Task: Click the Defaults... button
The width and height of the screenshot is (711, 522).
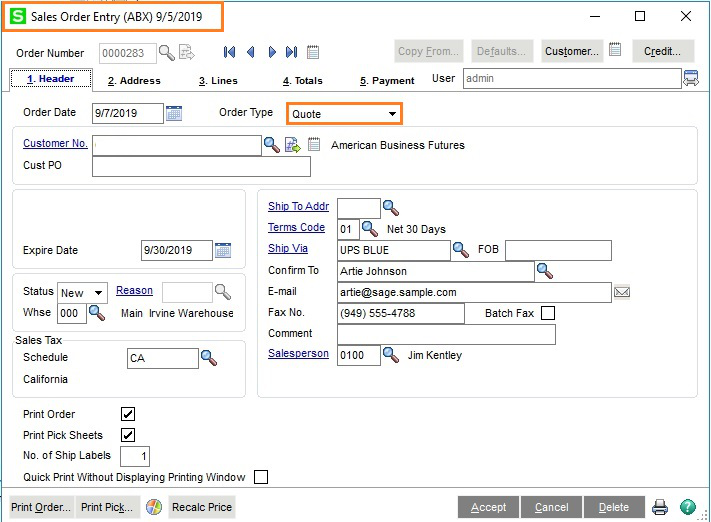Action: [x=502, y=51]
